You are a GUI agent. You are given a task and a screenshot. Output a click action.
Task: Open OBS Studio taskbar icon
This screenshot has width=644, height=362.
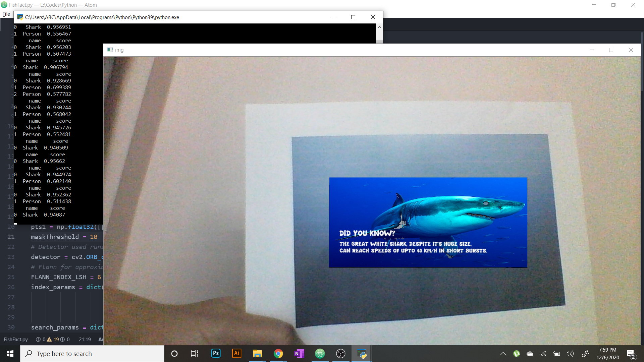(x=340, y=354)
